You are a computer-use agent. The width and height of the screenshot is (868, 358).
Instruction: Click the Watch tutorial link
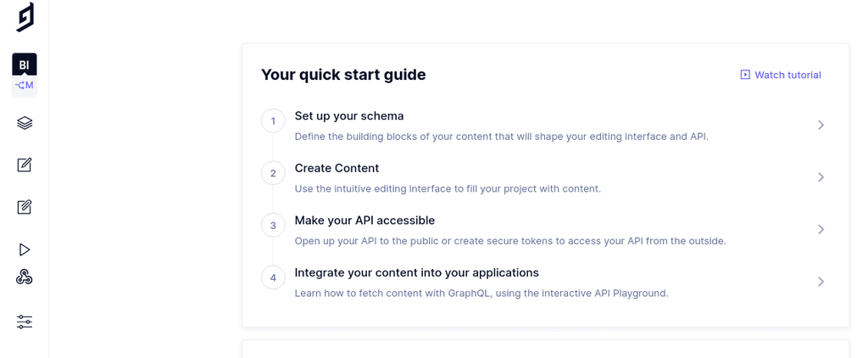tap(781, 75)
